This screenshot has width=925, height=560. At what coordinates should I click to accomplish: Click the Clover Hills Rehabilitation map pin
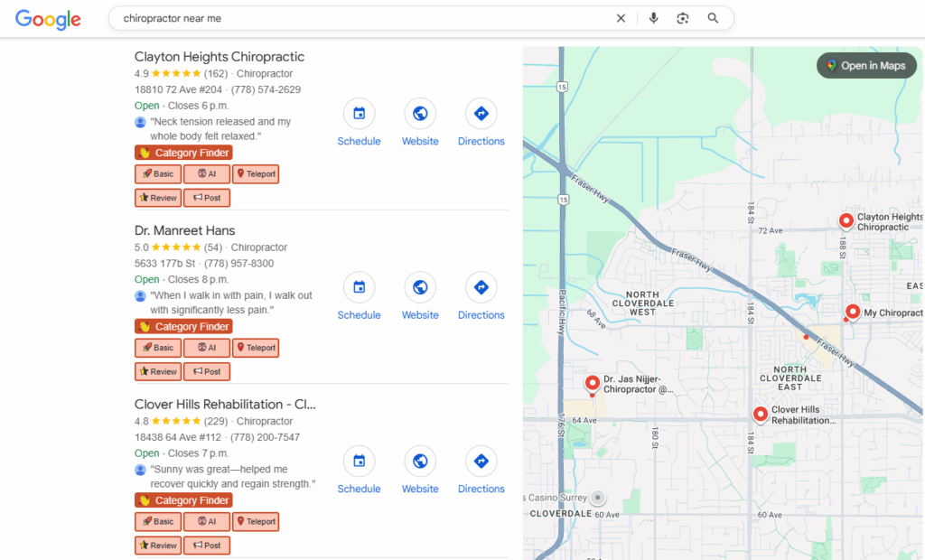point(761,414)
